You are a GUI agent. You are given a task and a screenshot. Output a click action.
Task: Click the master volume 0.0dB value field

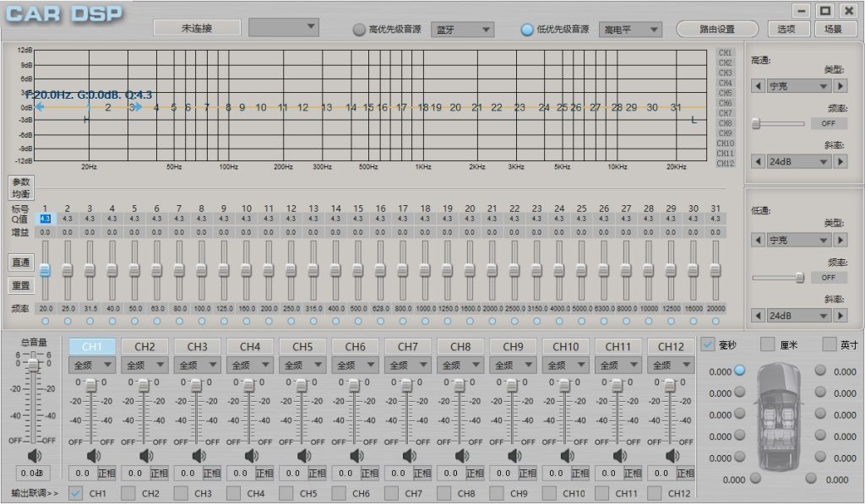(33, 473)
